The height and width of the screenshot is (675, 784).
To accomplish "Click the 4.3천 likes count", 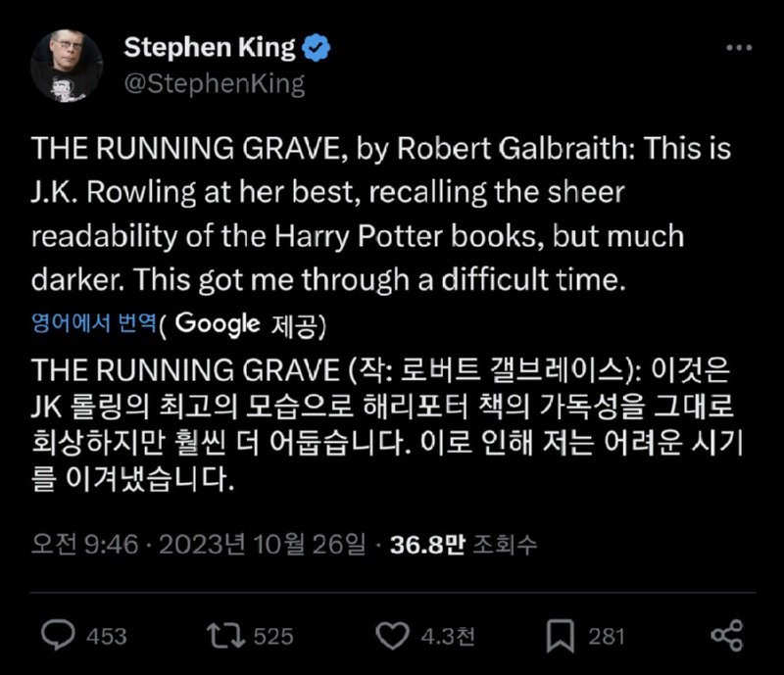I will [x=448, y=637].
